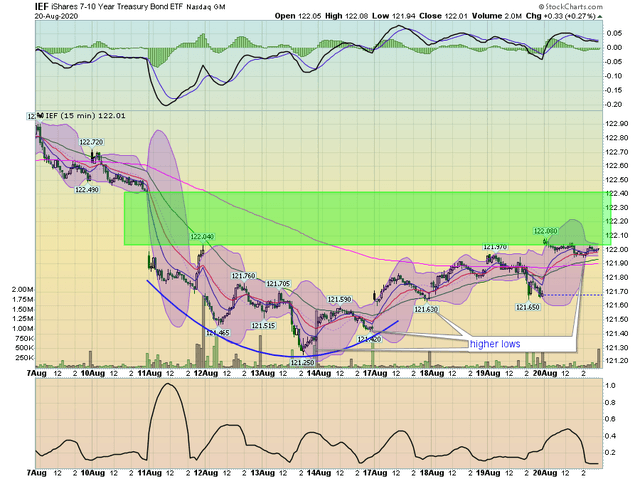Click the 121.705 price label

[278, 284]
